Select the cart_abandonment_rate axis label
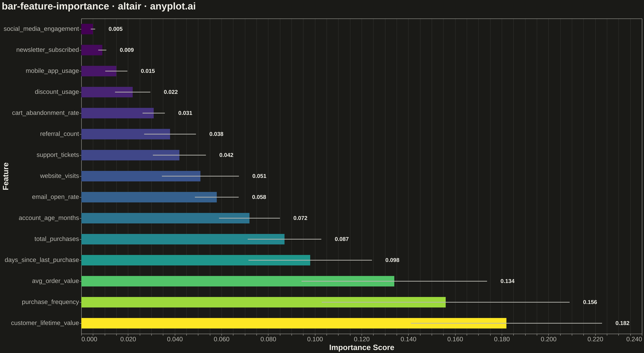Screen dimensions: 644x353 click(46, 113)
